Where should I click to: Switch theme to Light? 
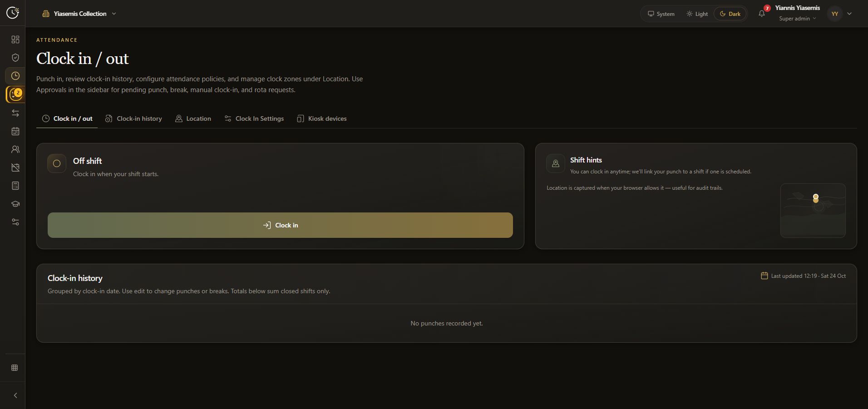click(x=697, y=14)
